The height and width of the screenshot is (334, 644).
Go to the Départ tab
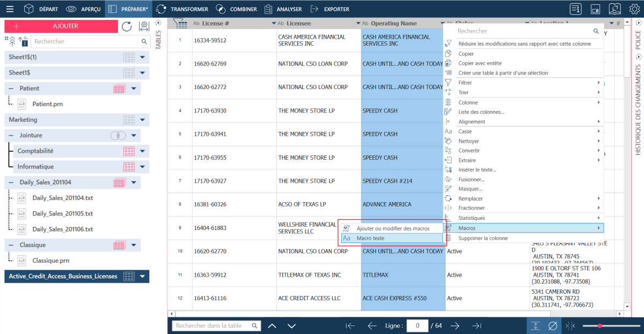[41, 9]
